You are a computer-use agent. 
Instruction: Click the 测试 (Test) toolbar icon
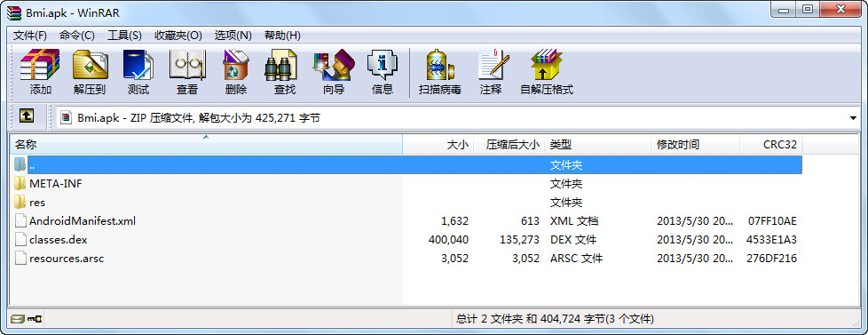[138, 66]
